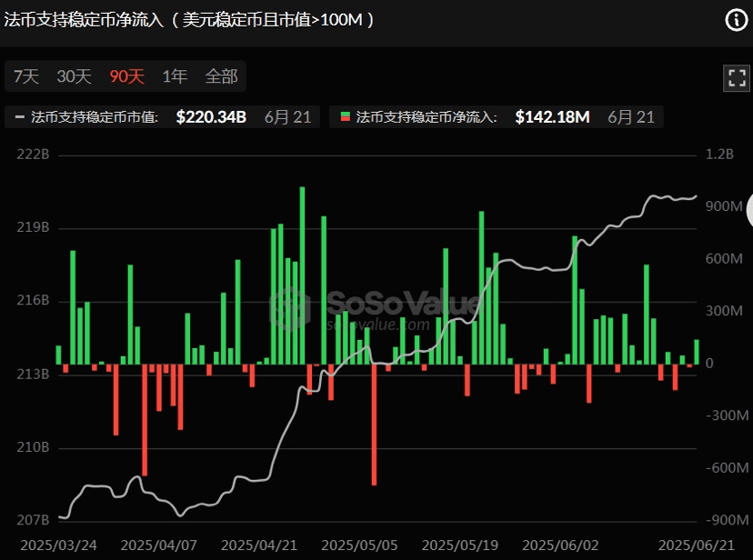Click the 2025/06/21 x-axis date

697,545
